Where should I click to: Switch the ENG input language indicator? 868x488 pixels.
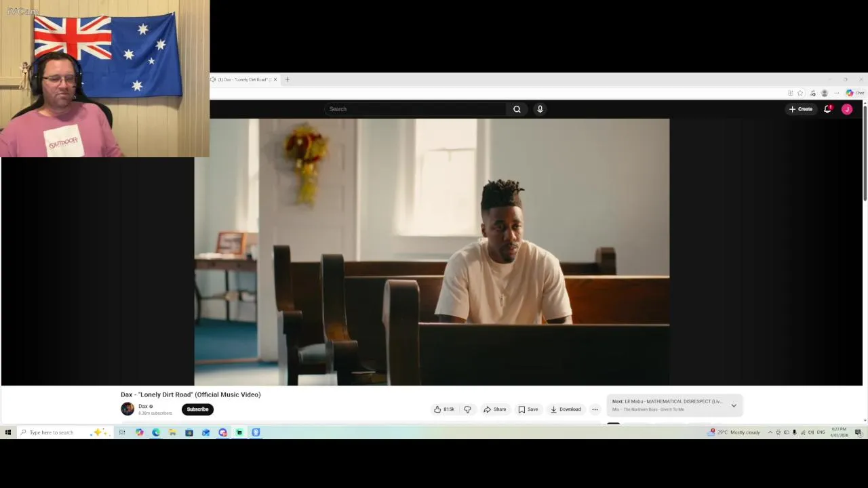tap(821, 432)
